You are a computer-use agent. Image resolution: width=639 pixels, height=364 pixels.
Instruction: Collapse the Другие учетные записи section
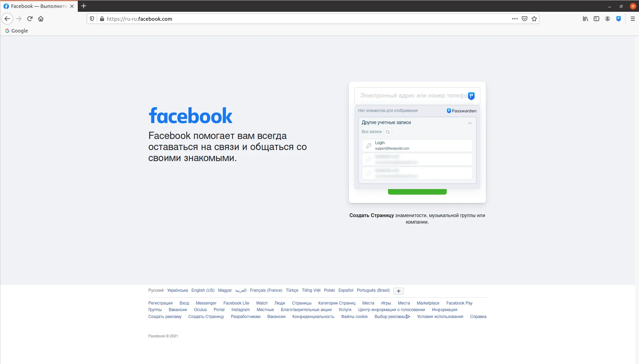[470, 123]
